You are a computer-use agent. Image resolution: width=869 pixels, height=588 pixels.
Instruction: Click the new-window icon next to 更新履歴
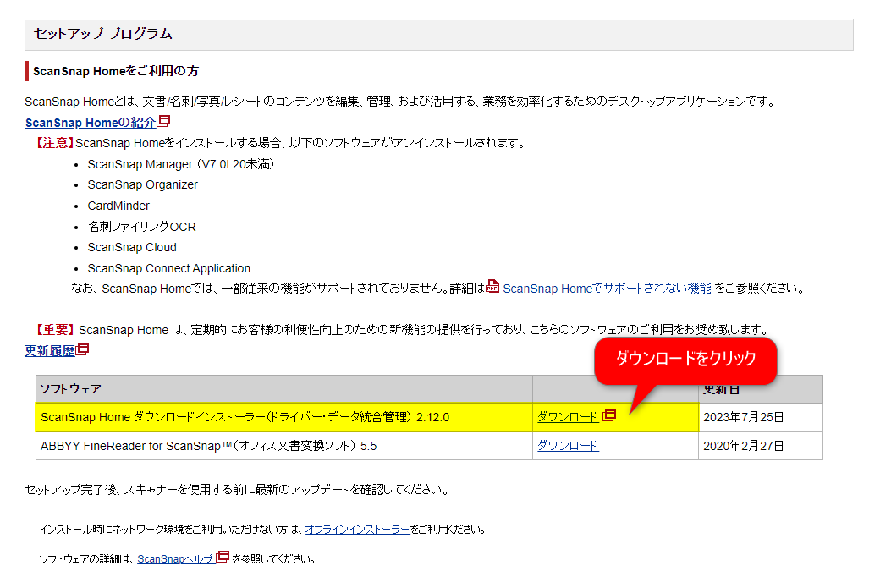click(83, 349)
